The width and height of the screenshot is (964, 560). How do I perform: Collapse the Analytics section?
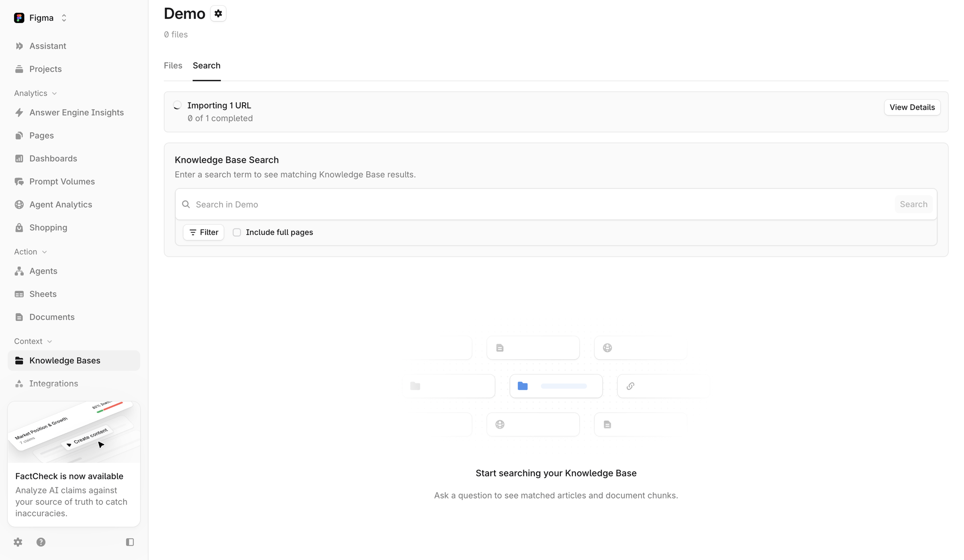pyautogui.click(x=35, y=93)
